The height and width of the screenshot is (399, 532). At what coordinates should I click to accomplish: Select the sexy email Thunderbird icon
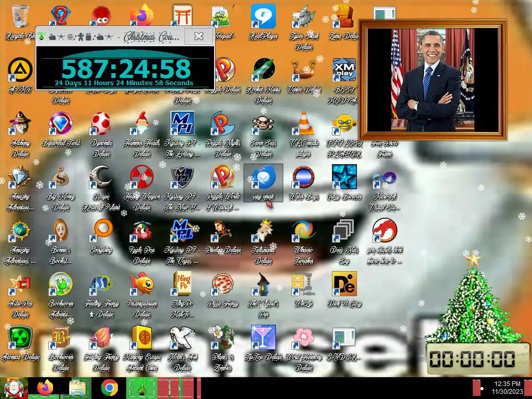263,182
